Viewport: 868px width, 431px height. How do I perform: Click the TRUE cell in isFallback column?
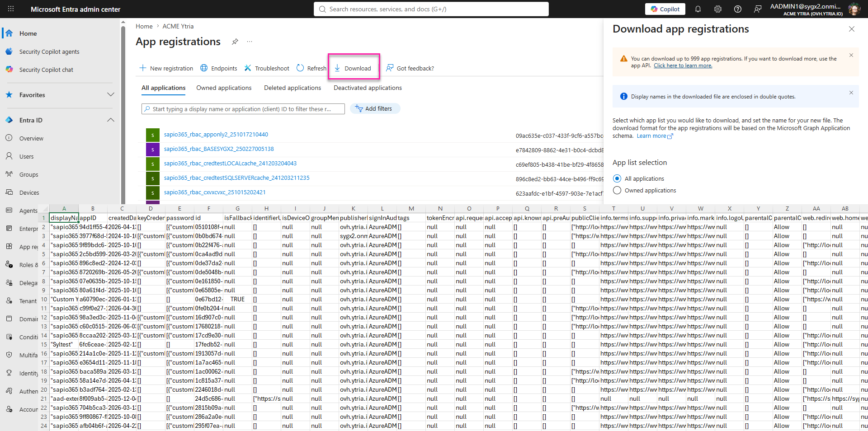237,299
